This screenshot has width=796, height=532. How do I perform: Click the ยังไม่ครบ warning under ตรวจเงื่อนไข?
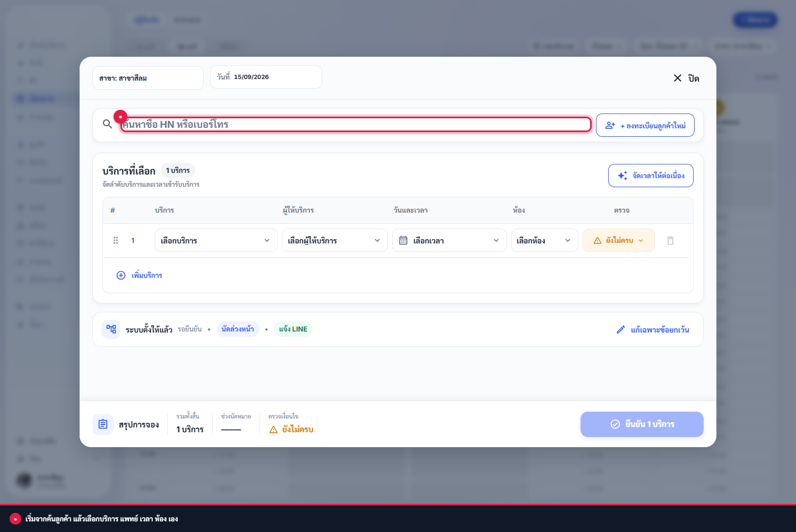[291, 430]
